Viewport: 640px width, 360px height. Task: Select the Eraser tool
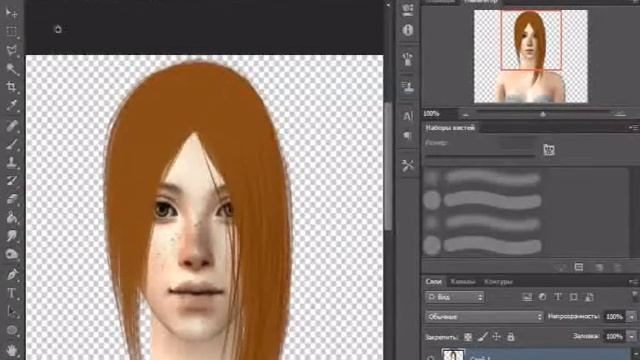(11, 199)
